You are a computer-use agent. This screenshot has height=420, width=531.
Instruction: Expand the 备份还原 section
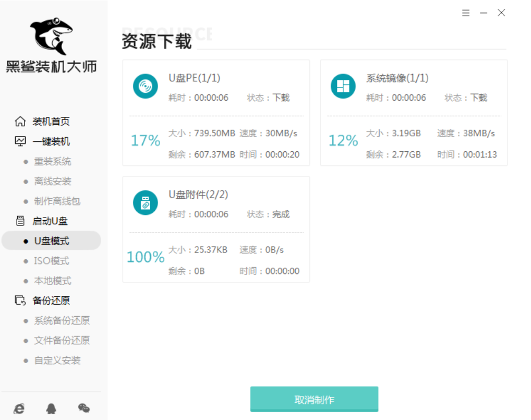tap(51, 301)
